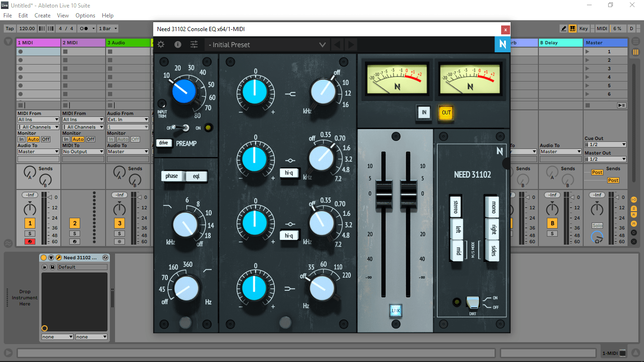Screen dimensions: 644x362
Task: Open the 1 Bar quantization dropdown
Action: pyautogui.click(x=107, y=28)
